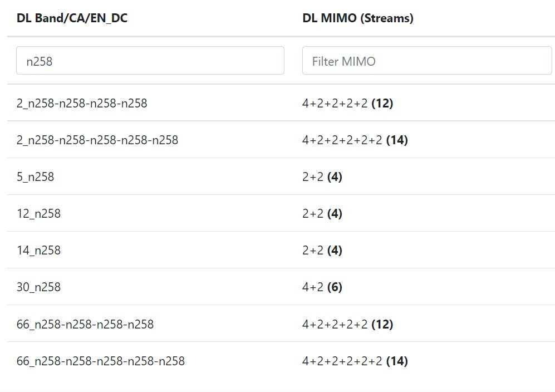555x392 pixels.
Task: Click MIMO value in the 5_n258 row
Action: tap(322, 177)
